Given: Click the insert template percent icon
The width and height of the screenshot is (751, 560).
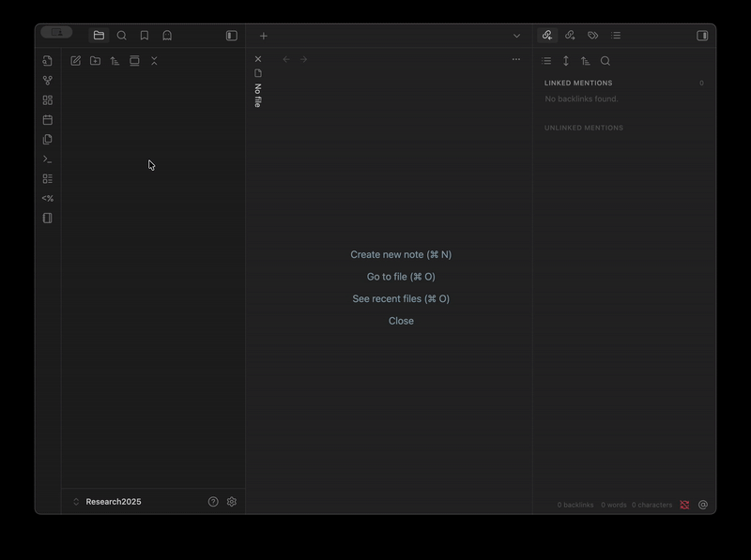Looking at the screenshot, I should pyautogui.click(x=47, y=199).
